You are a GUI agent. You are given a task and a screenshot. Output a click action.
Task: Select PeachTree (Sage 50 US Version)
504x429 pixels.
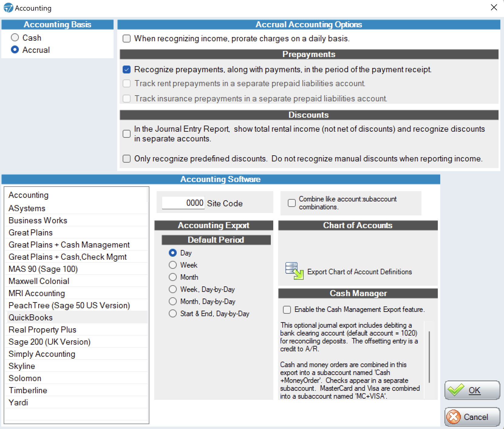point(76,305)
